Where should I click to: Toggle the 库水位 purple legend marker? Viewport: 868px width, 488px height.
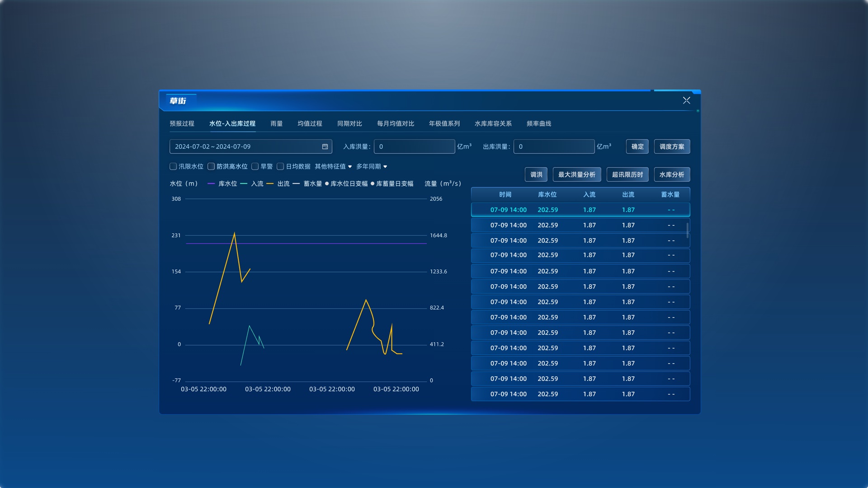coord(211,184)
